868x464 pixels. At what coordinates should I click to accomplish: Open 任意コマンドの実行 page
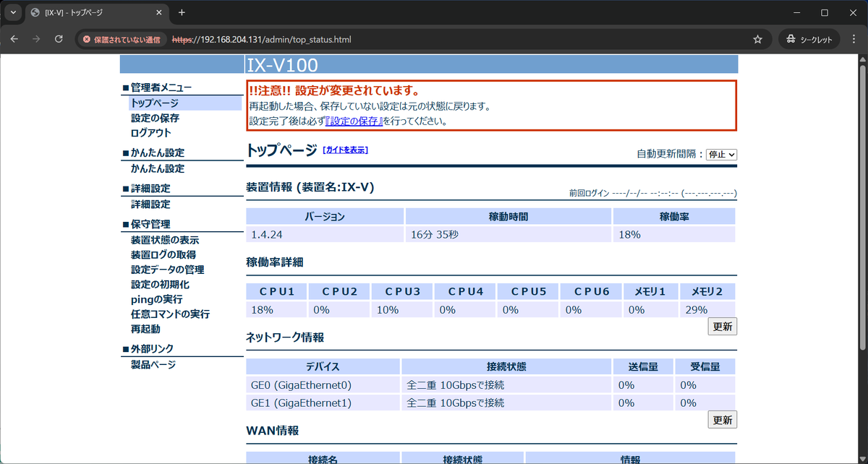click(x=170, y=314)
